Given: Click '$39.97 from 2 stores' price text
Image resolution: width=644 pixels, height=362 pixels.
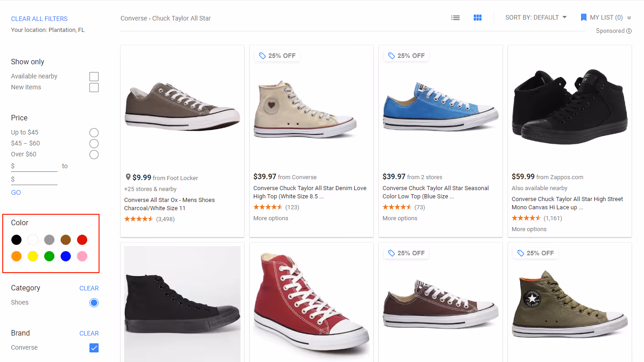Looking at the screenshot, I should click(x=412, y=177).
